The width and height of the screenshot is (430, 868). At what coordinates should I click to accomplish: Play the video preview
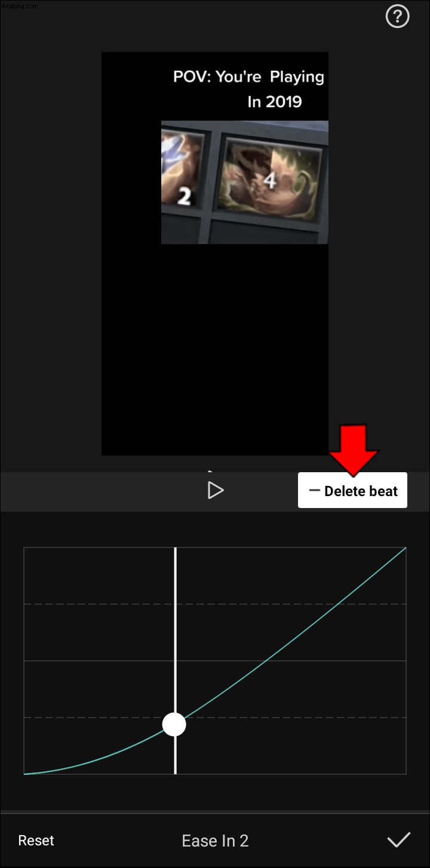coord(215,491)
